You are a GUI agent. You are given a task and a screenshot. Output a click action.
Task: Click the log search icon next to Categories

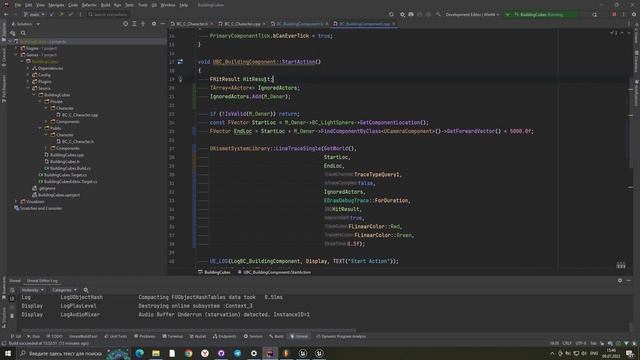[86, 290]
